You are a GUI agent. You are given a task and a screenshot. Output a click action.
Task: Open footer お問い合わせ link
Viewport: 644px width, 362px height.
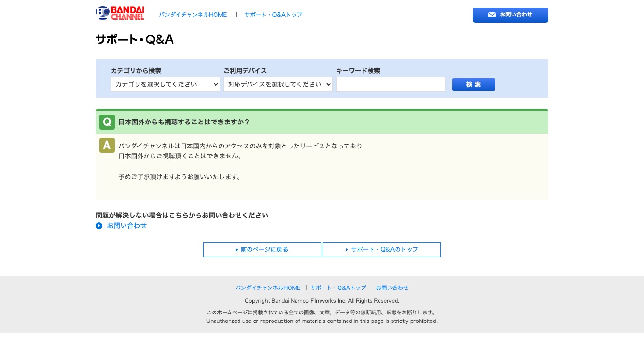click(x=392, y=288)
